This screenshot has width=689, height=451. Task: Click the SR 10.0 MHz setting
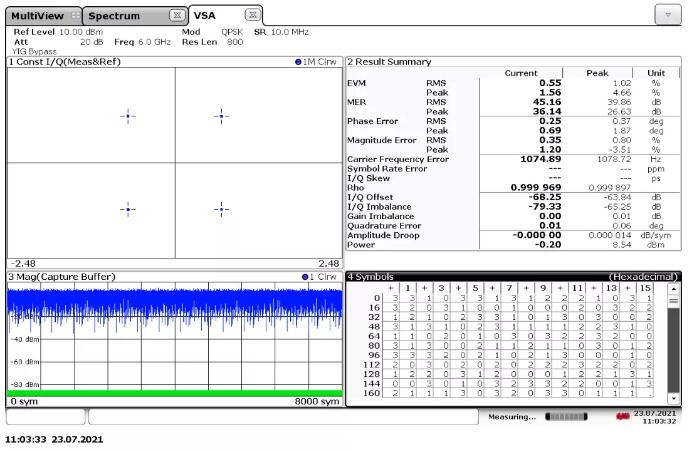tap(281, 32)
